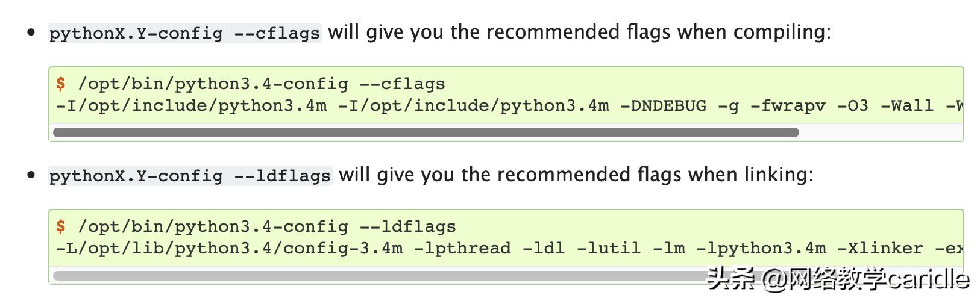Click the inline code pythonX.Y-config --cflags
980x301 pixels.
(x=185, y=33)
